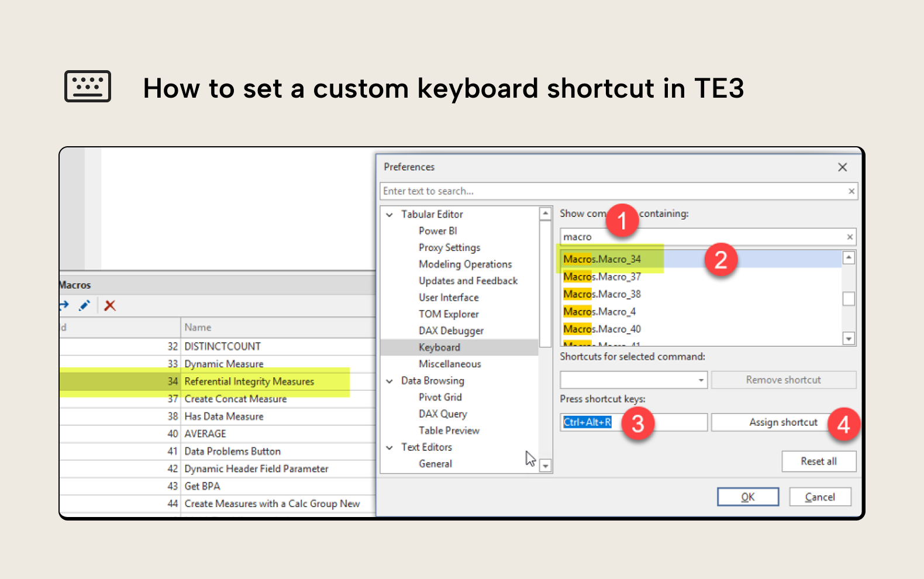This screenshot has height=579, width=924.
Task: Click the command list scroll up arrow
Action: pyautogui.click(x=849, y=257)
